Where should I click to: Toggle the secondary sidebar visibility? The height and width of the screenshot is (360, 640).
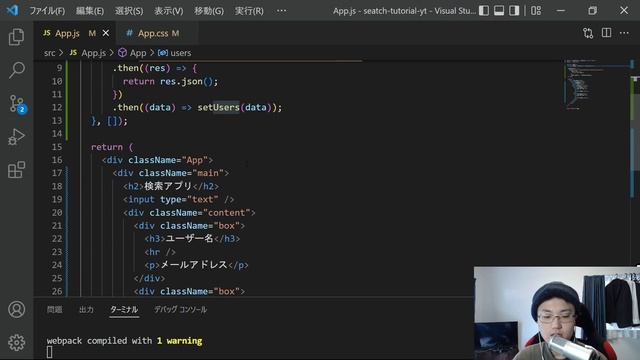514,11
